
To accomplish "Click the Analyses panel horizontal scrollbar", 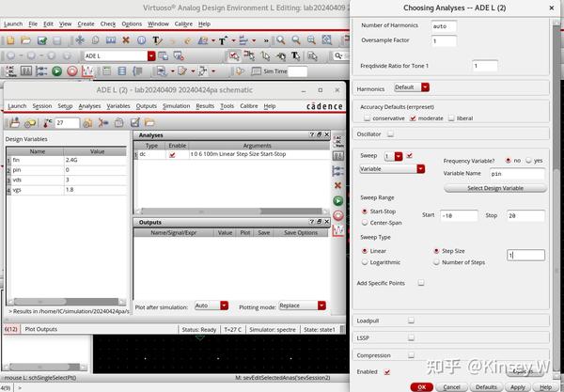I will pos(231,212).
